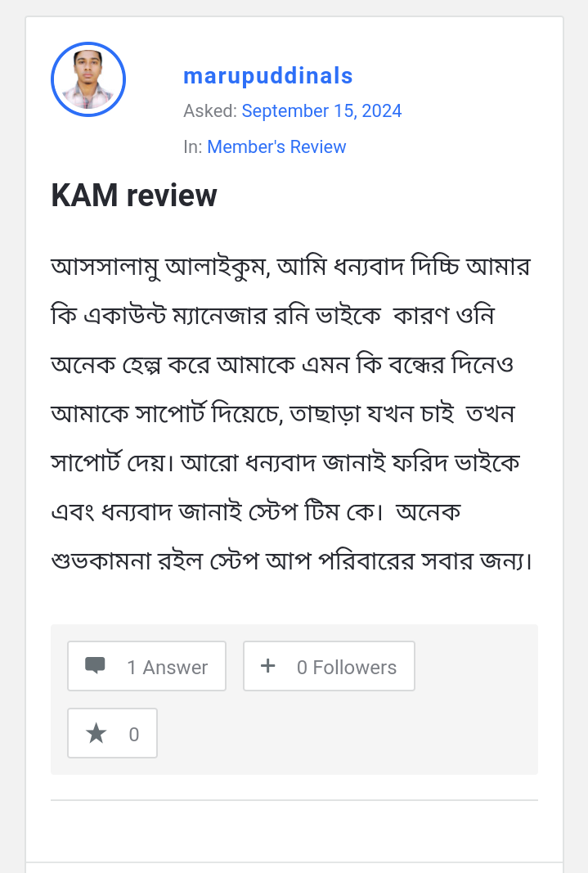
Task: Go to the Member's Review category
Action: click(276, 147)
